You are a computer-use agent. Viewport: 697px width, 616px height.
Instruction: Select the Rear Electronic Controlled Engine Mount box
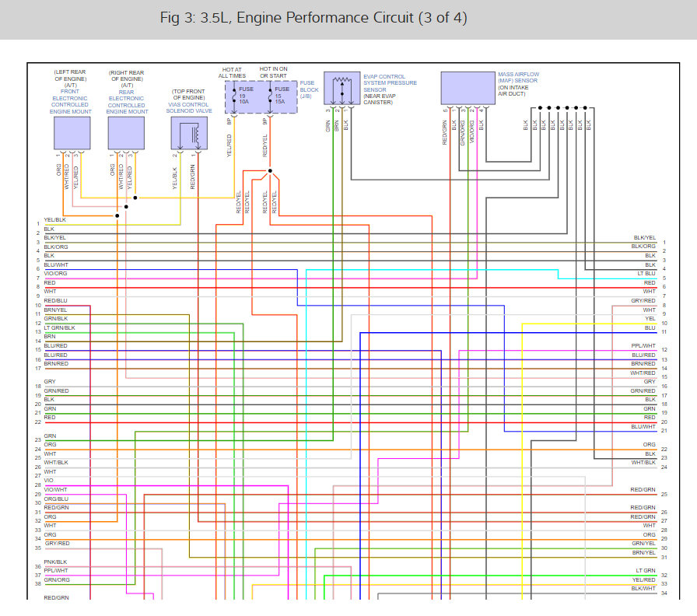tap(127, 133)
